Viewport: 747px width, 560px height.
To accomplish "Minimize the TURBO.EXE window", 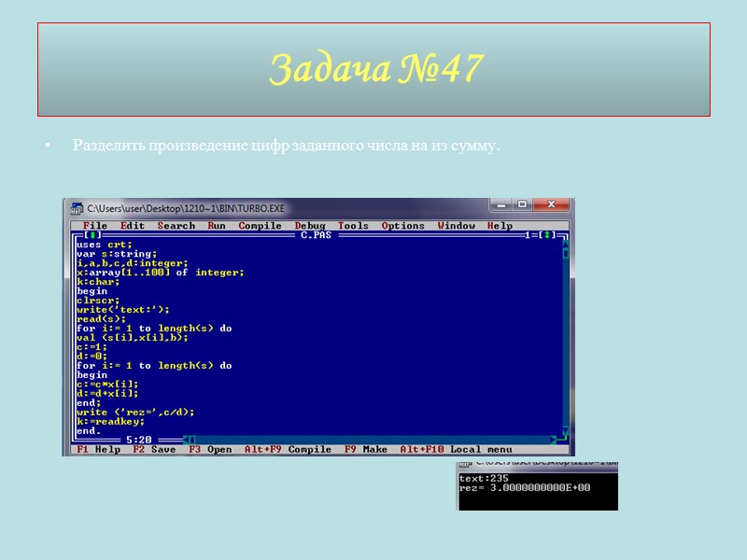I will pos(500,204).
